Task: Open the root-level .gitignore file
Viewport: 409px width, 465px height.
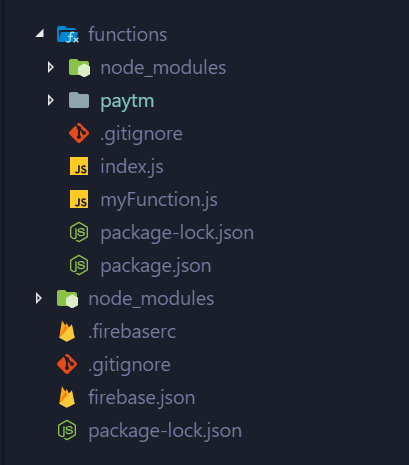Action: 130,365
